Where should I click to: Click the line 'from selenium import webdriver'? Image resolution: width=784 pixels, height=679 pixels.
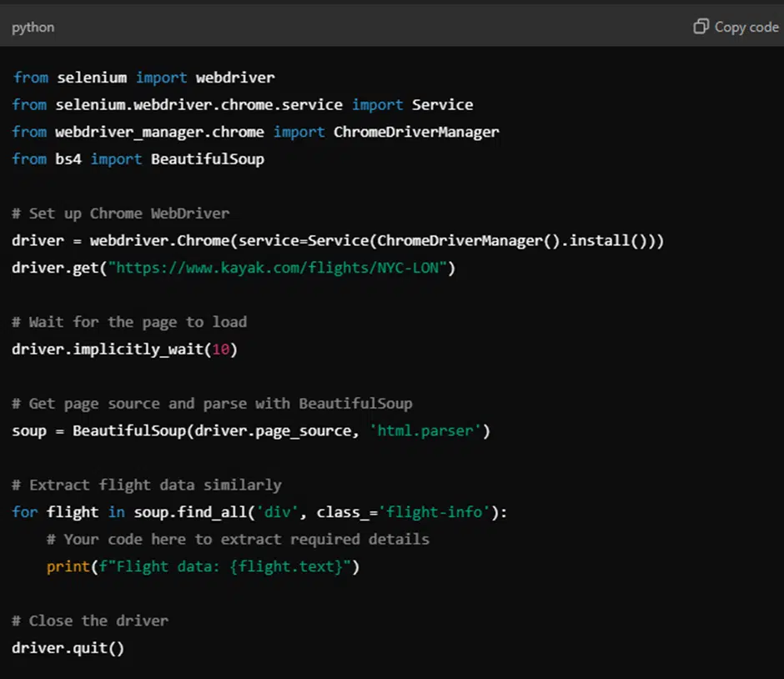point(143,78)
